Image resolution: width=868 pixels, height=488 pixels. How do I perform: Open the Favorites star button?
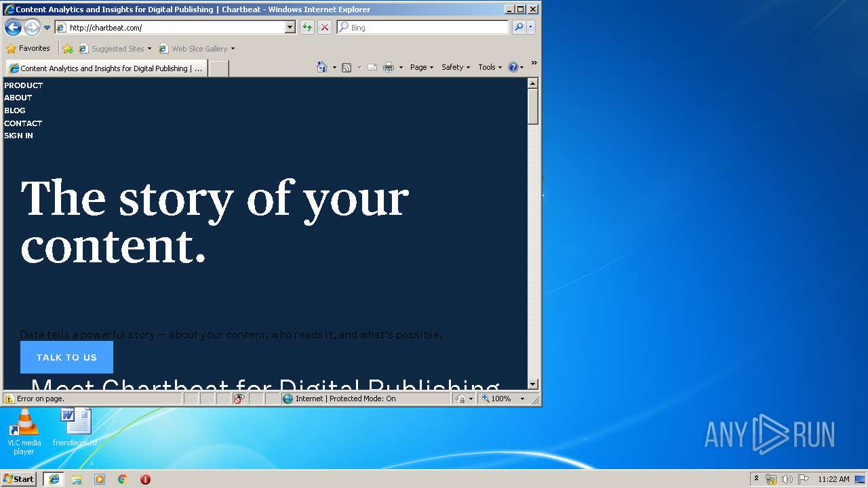coord(28,48)
